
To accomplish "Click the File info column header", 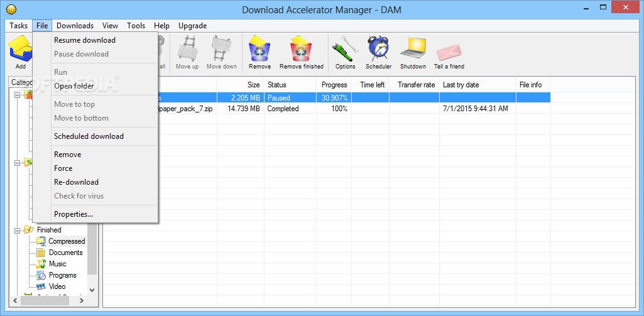I will [533, 85].
